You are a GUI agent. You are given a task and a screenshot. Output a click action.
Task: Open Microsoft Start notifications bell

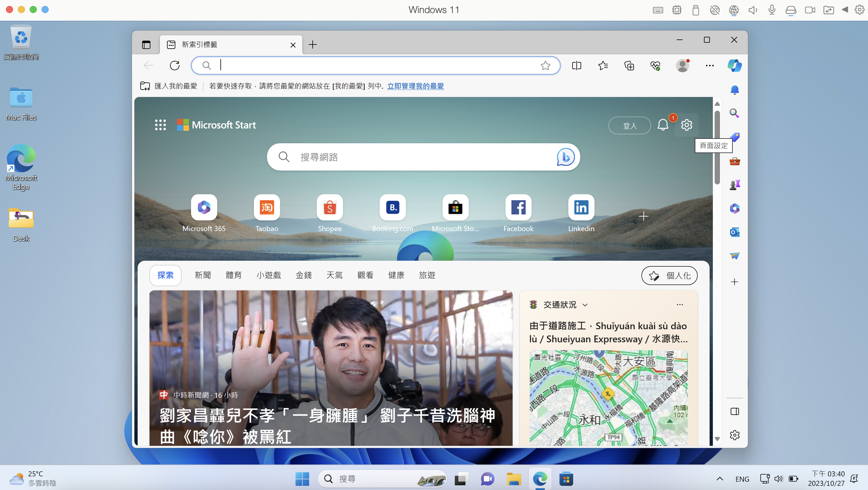[x=663, y=125]
